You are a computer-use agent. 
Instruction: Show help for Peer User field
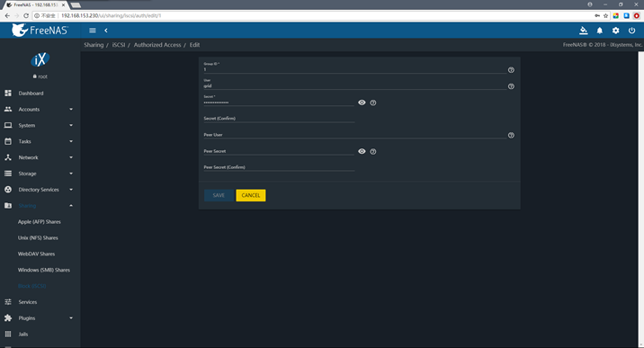(x=511, y=136)
